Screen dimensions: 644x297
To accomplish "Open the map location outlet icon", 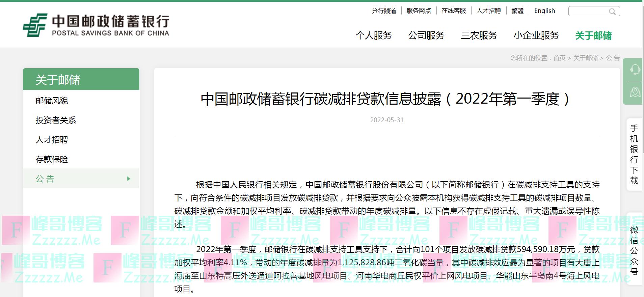I will (x=635, y=92).
